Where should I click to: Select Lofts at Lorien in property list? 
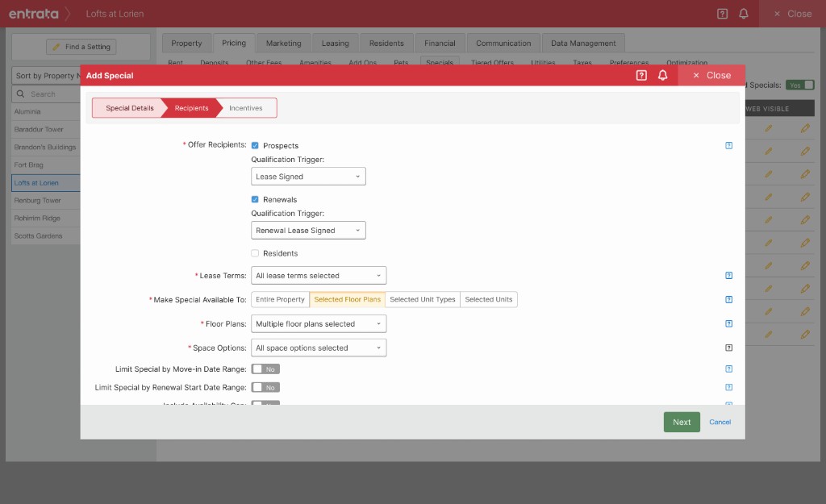click(46, 183)
